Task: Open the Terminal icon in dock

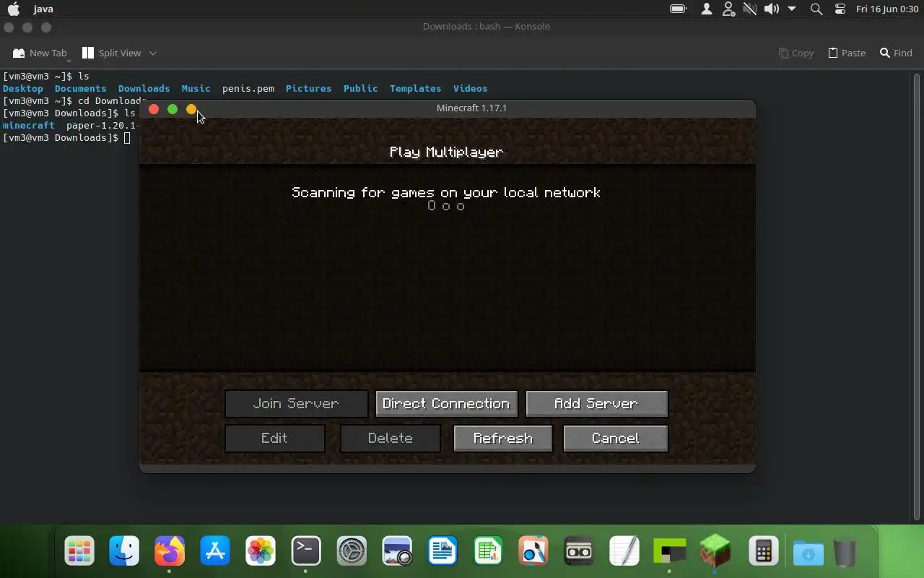Action: 306,551
